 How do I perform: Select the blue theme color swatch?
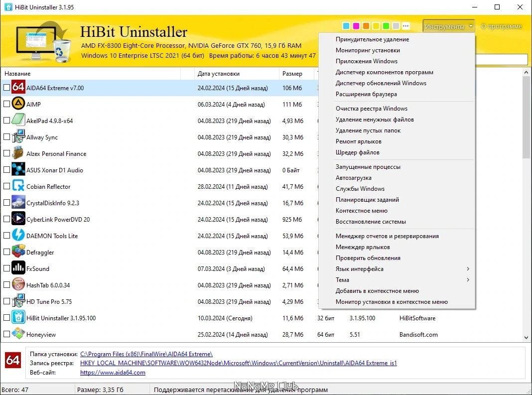346,26
